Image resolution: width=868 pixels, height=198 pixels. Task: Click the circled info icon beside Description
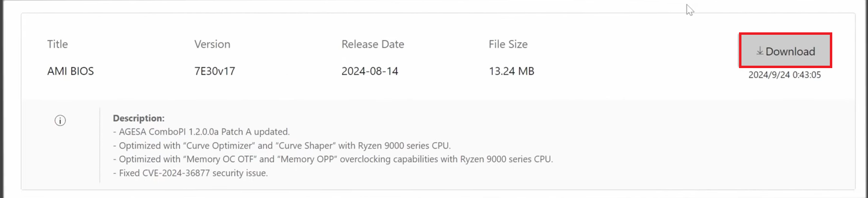[x=60, y=121]
